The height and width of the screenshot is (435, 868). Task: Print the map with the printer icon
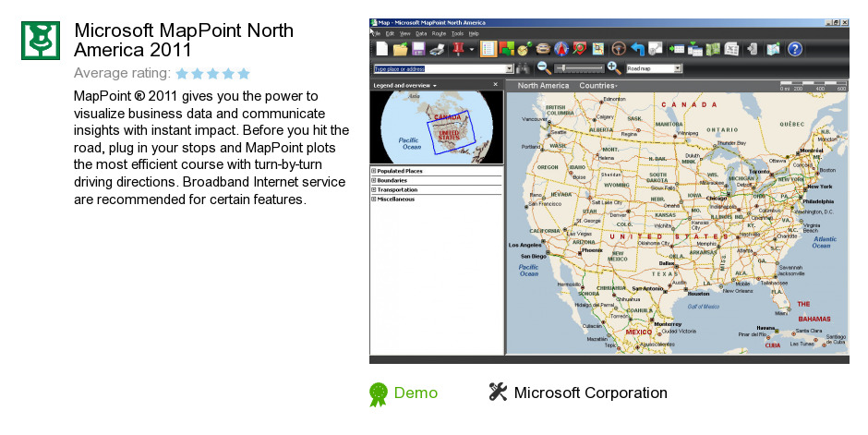point(438,49)
